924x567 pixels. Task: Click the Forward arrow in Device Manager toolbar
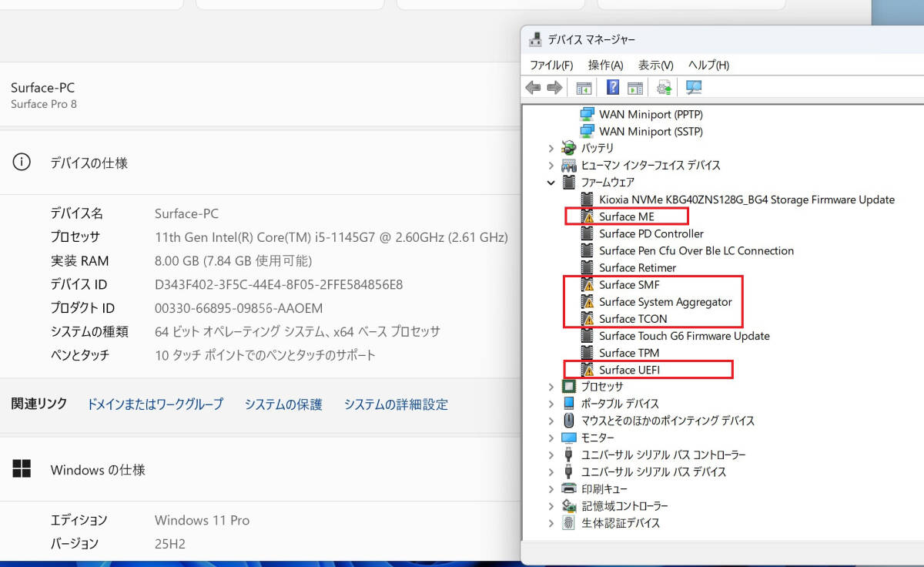pos(554,88)
